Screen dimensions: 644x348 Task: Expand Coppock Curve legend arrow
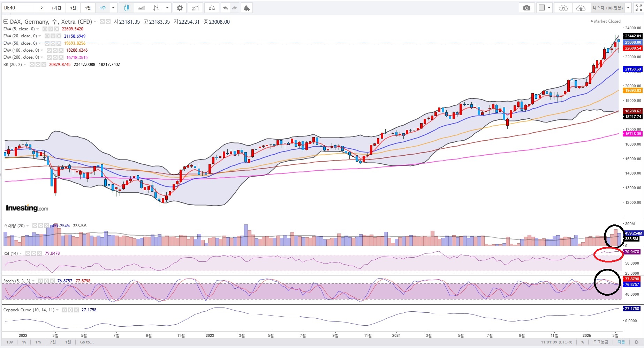[x=58, y=310]
